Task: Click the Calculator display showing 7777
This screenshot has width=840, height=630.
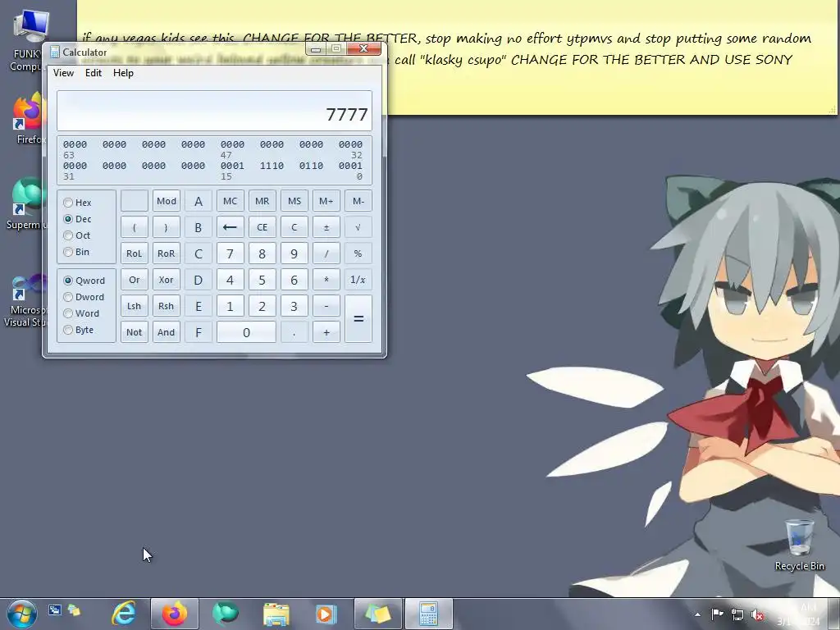Action: point(214,111)
